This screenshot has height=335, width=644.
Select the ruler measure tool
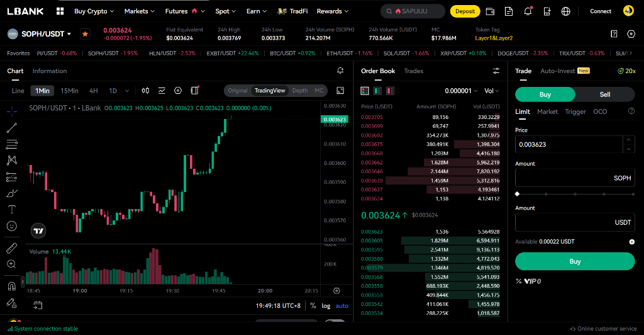coord(12,248)
